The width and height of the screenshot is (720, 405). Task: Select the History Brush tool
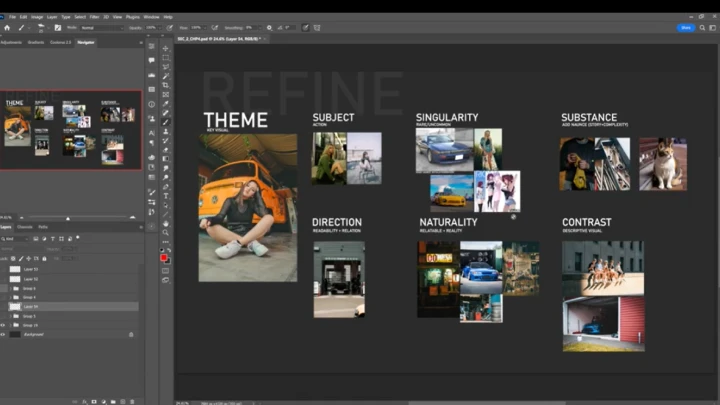(x=166, y=141)
